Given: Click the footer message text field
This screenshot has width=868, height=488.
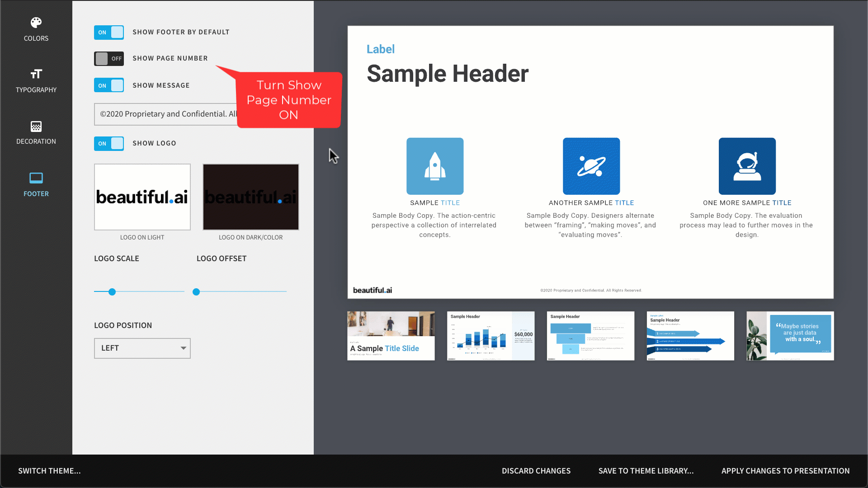Looking at the screenshot, I should [x=165, y=114].
